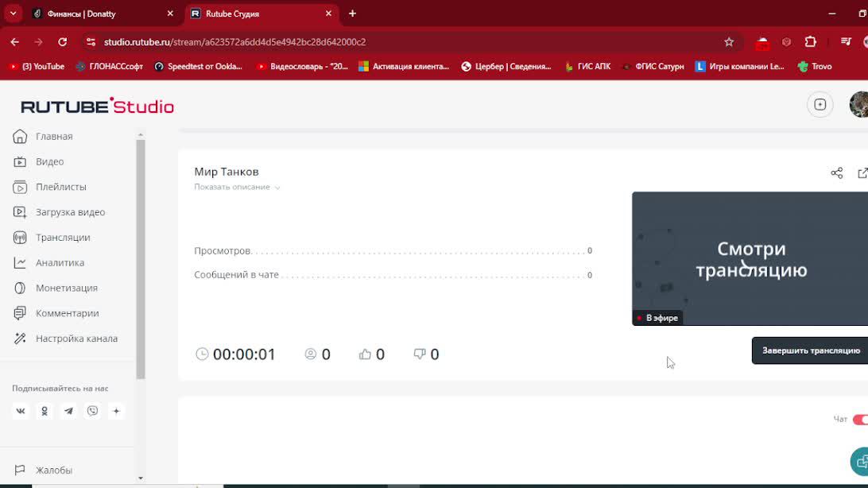The image size is (868, 488).
Task: Open Загрузка видео page
Action: tap(70, 212)
